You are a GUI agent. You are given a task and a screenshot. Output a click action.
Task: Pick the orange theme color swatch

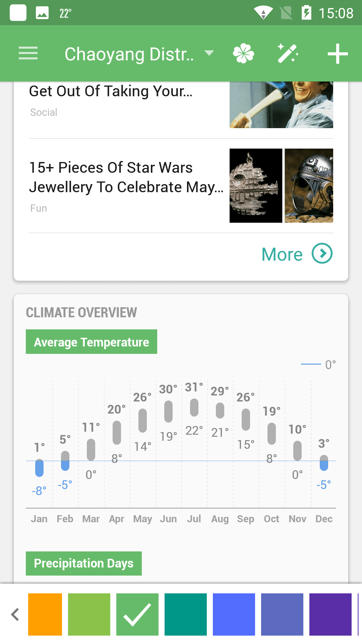click(x=45, y=614)
